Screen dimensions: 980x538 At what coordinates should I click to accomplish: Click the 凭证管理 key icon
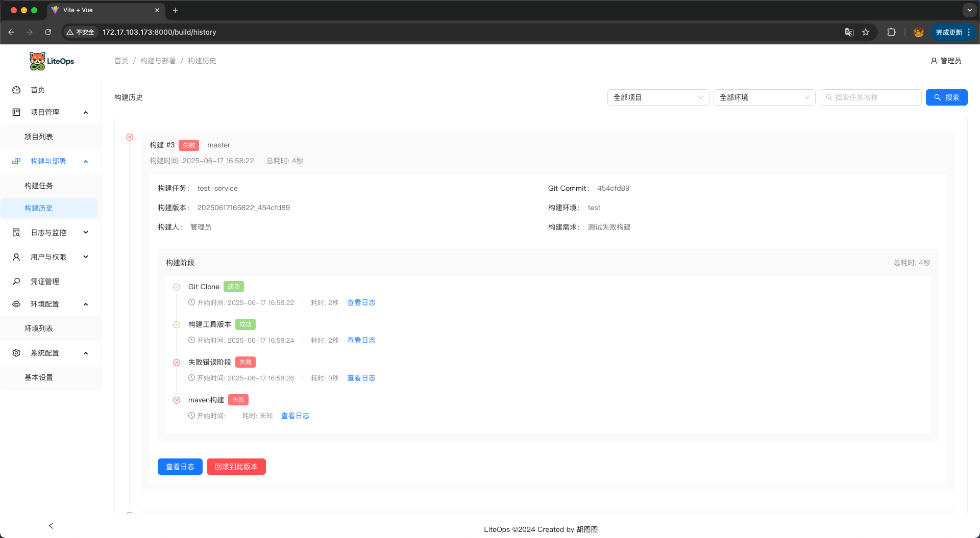(x=16, y=281)
